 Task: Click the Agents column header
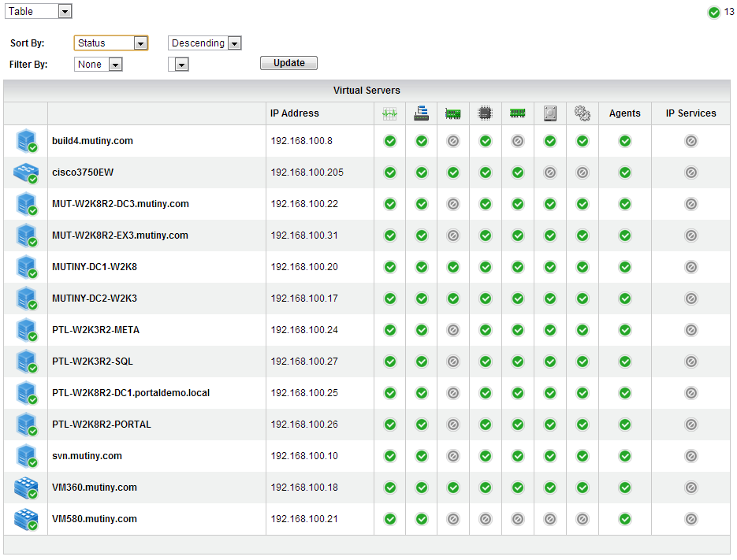point(624,113)
